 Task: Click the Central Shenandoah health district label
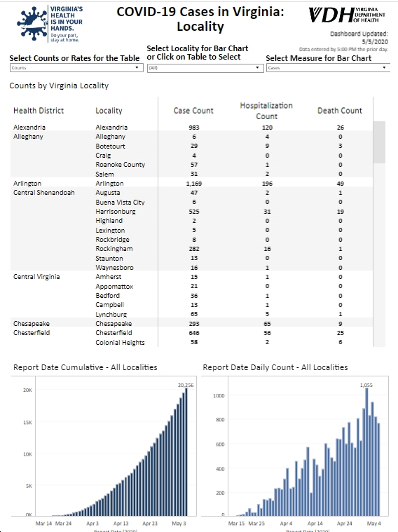[43, 193]
